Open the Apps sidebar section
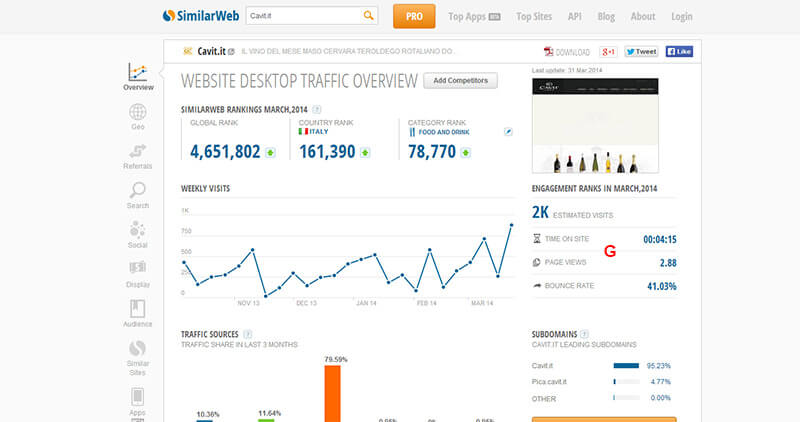Screen dimensions: 800x422 coord(138,402)
